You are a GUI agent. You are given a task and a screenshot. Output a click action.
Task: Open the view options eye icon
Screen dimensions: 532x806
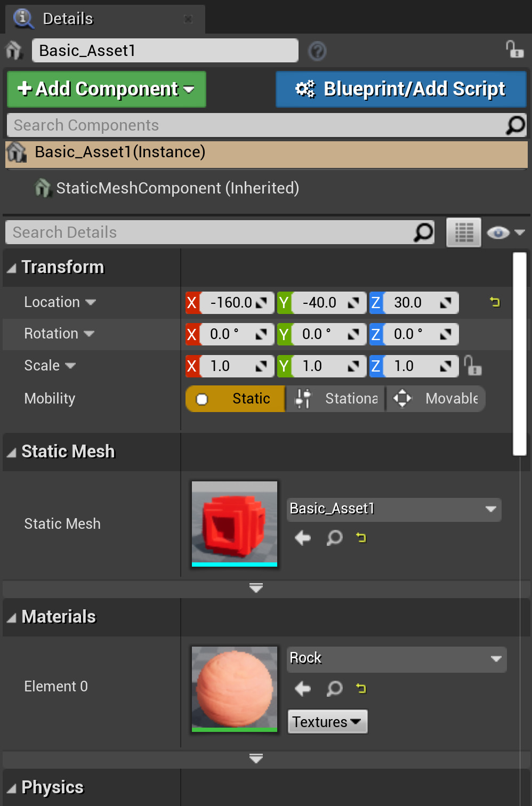tap(498, 232)
